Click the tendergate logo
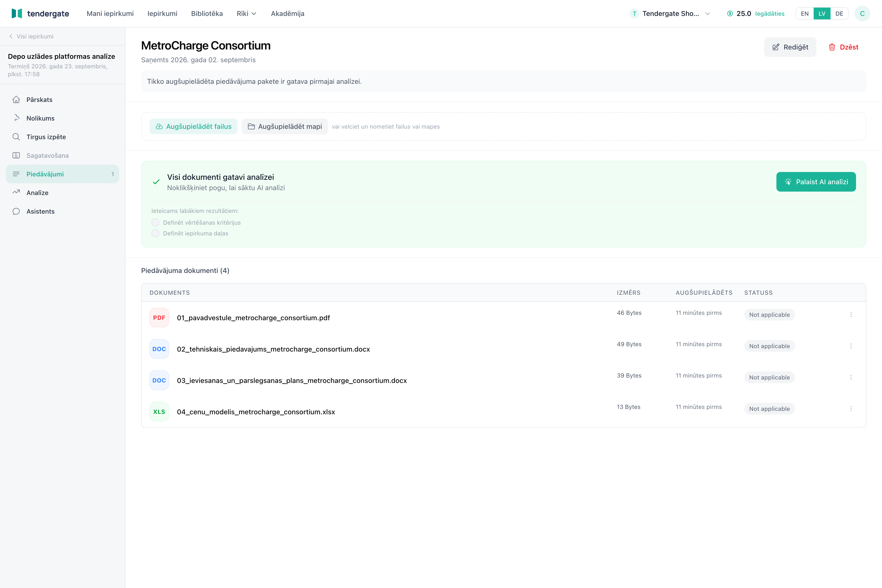Image resolution: width=882 pixels, height=588 pixels. (40, 13)
